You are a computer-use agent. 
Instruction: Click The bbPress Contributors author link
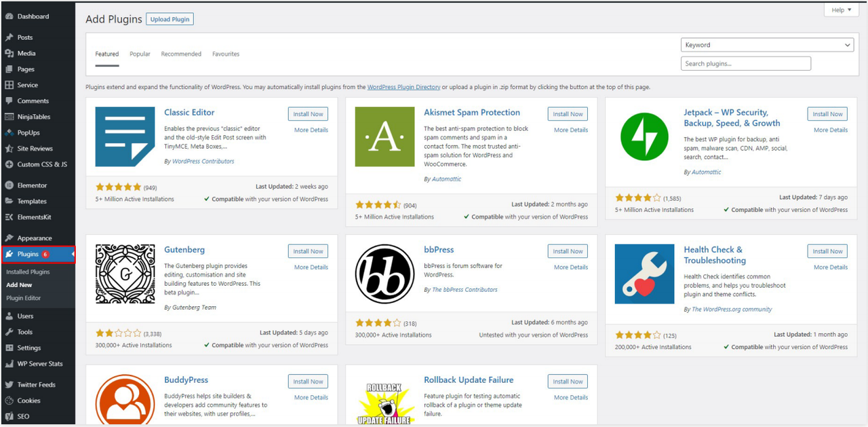click(x=465, y=290)
